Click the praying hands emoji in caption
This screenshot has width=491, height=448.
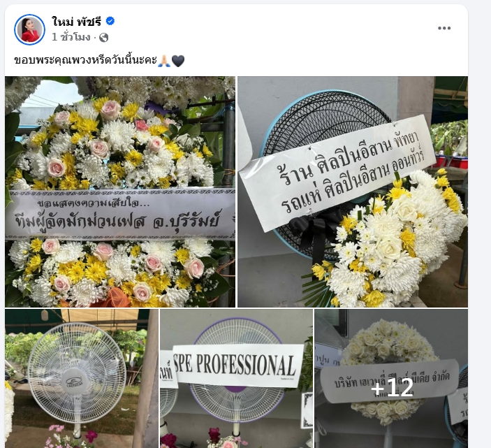163,60
